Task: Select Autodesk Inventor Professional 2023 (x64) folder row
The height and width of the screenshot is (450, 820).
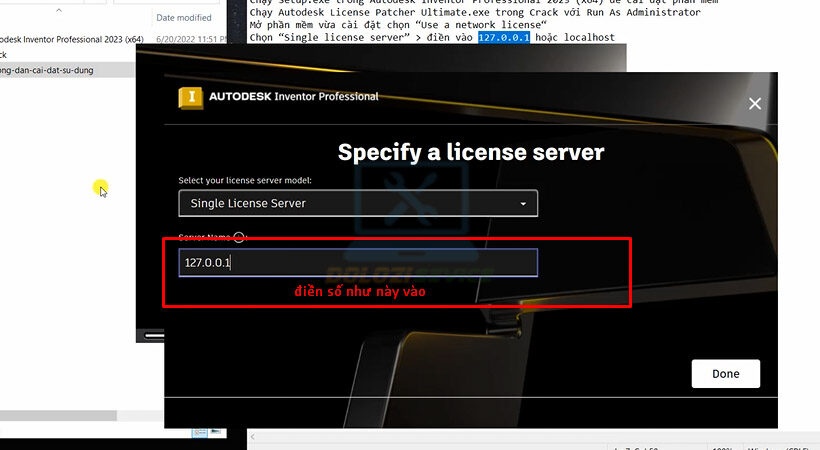Action: click(71, 39)
